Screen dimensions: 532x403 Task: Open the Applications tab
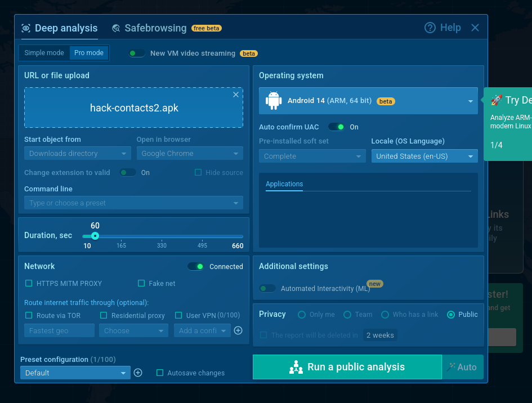tap(284, 184)
